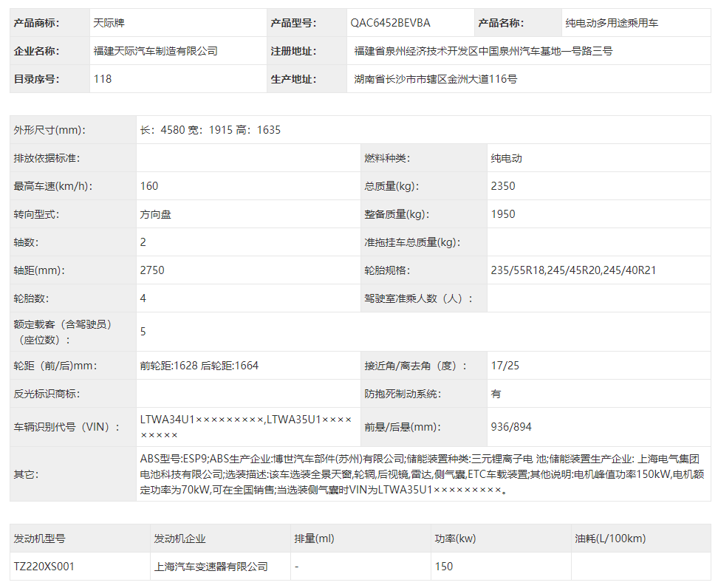This screenshot has width=718, height=588.
Task: Select the engine model TZ220XS001
Action: point(44,567)
